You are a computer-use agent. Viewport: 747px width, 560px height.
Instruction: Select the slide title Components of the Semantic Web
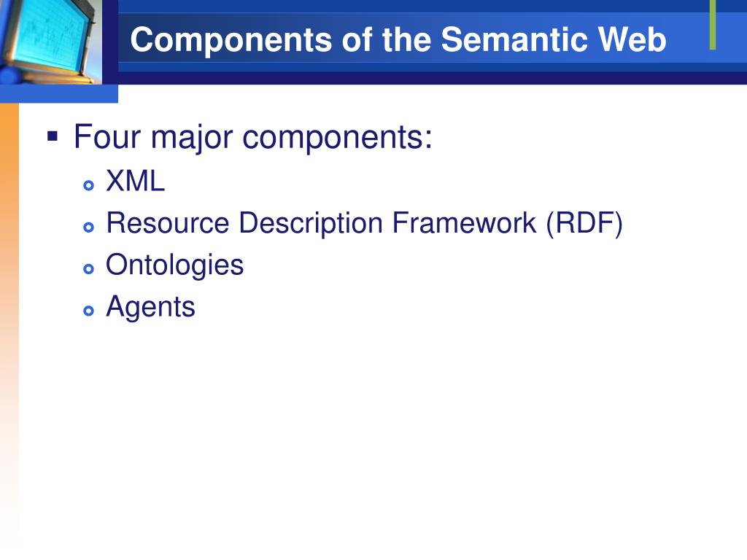coord(398,39)
